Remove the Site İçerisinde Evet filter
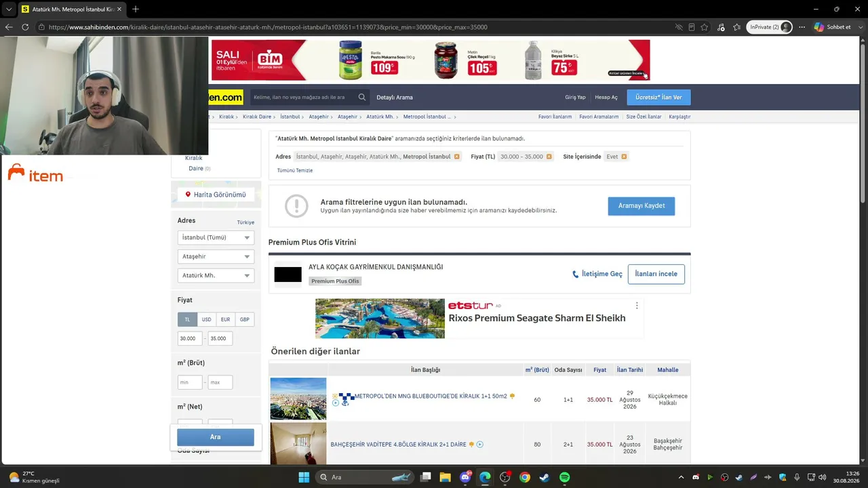The width and height of the screenshot is (868, 488). 624,157
